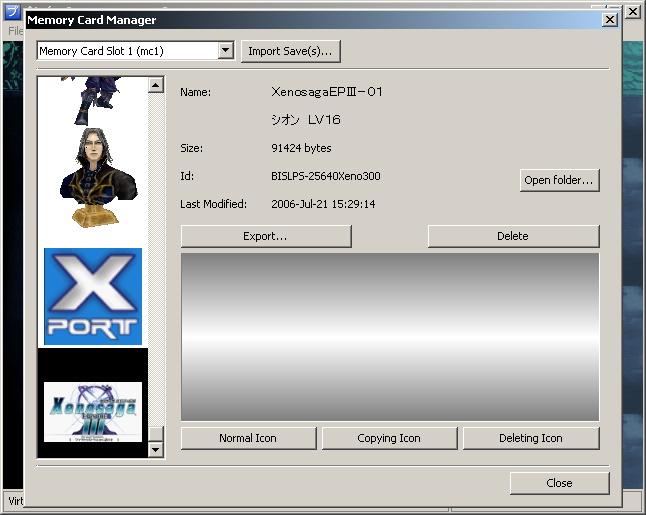Open the Memory Card Slot 1 dropdown
Screen dimensions: 646x515
pyautogui.click(x=225, y=51)
